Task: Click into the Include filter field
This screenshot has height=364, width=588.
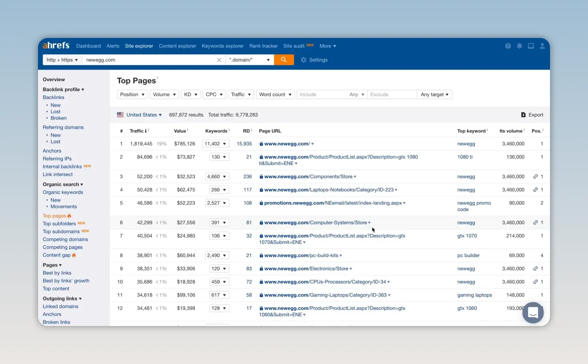Action: tap(322, 94)
